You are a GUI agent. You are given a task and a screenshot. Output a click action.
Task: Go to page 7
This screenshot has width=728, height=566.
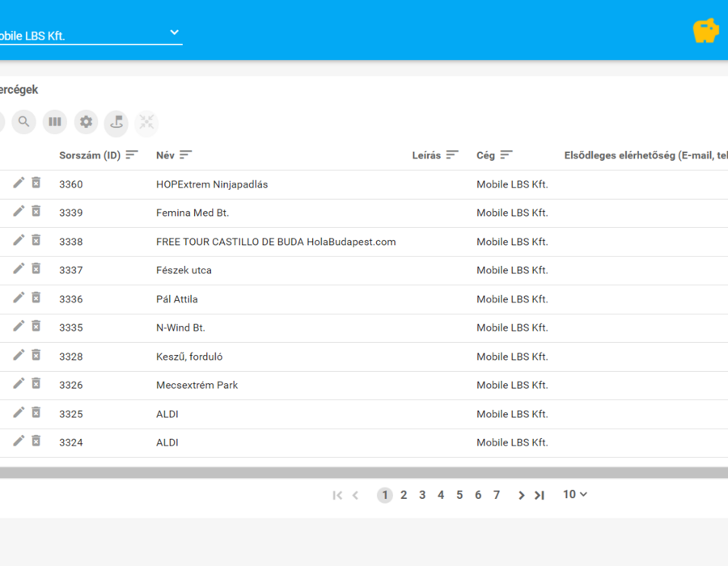(497, 495)
